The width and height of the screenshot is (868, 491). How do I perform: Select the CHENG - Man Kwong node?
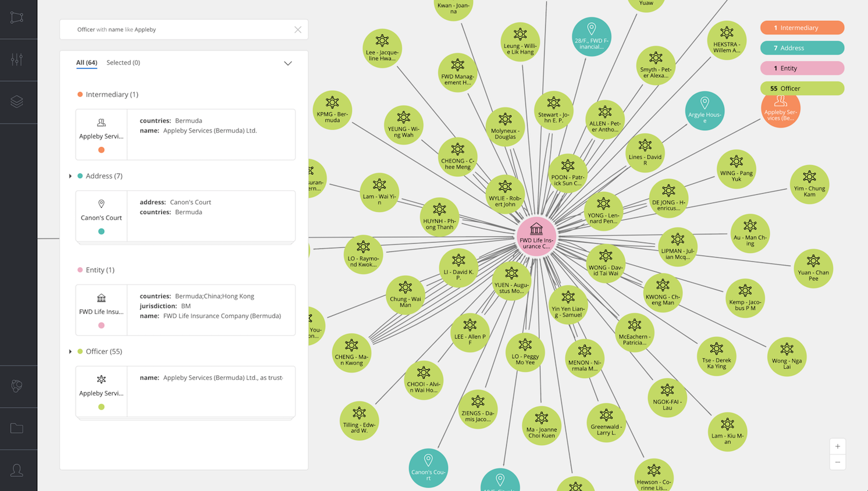click(351, 353)
